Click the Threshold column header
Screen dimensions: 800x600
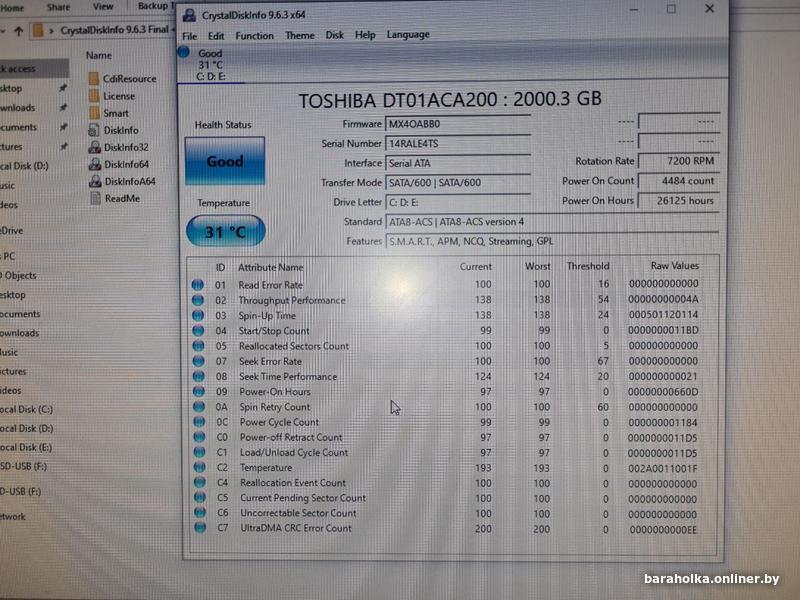pyautogui.click(x=588, y=266)
